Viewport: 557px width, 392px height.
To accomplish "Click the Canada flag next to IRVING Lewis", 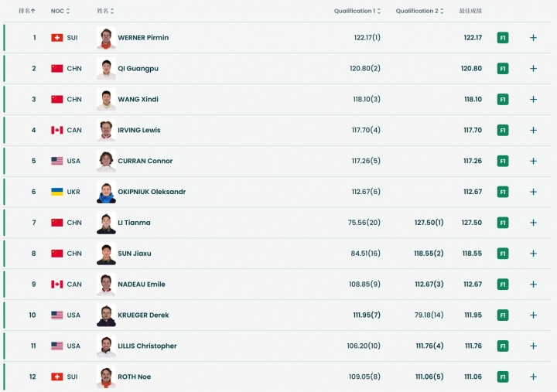I will 56,130.
